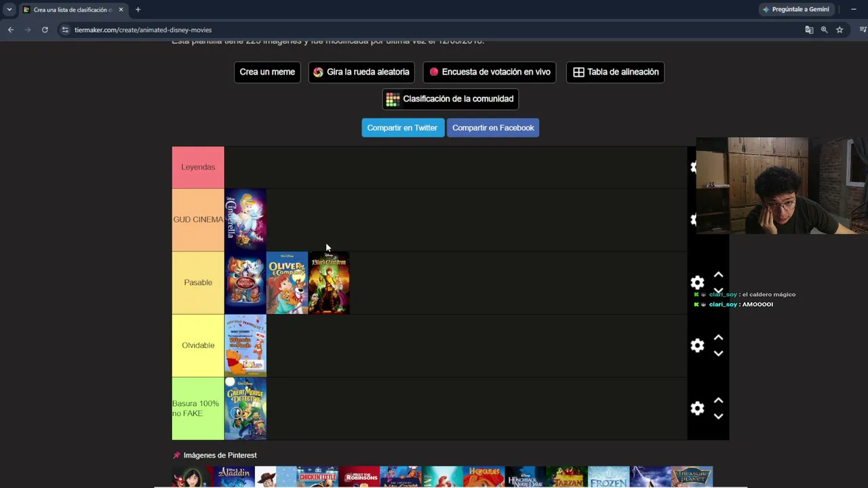Expand the tab search dropdown arrow
The height and width of the screenshot is (488, 868).
tap(9, 9)
